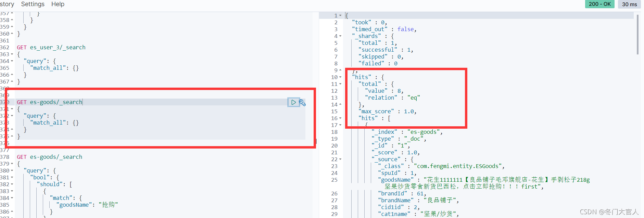Viewport: 644px width, 218px height.
Task: Click the GET es_user_3/_search request line
Action: (x=51, y=47)
